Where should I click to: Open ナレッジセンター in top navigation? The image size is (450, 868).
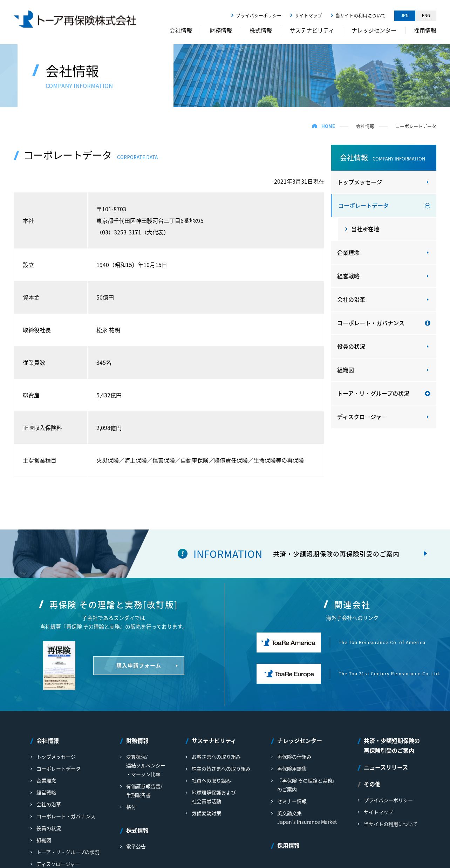tap(374, 31)
